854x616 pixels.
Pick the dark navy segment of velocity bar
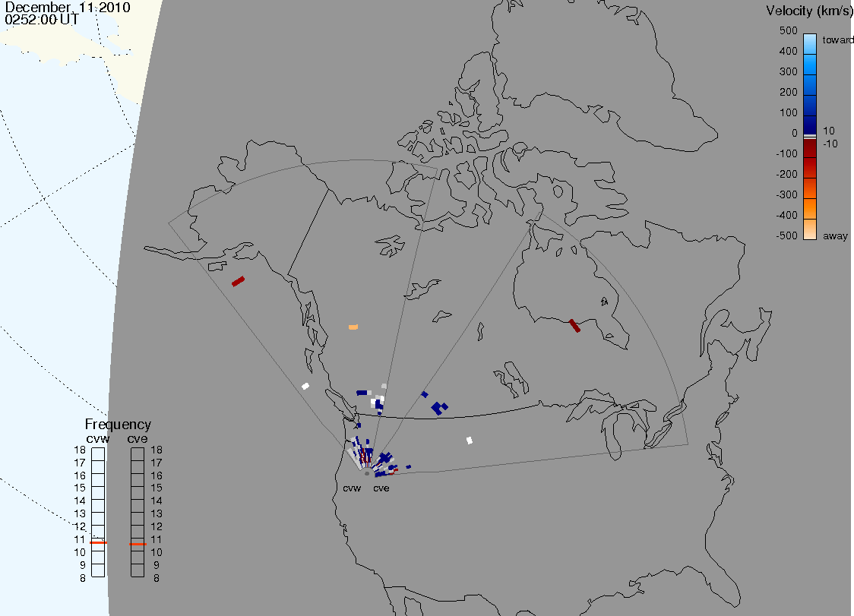click(x=810, y=124)
